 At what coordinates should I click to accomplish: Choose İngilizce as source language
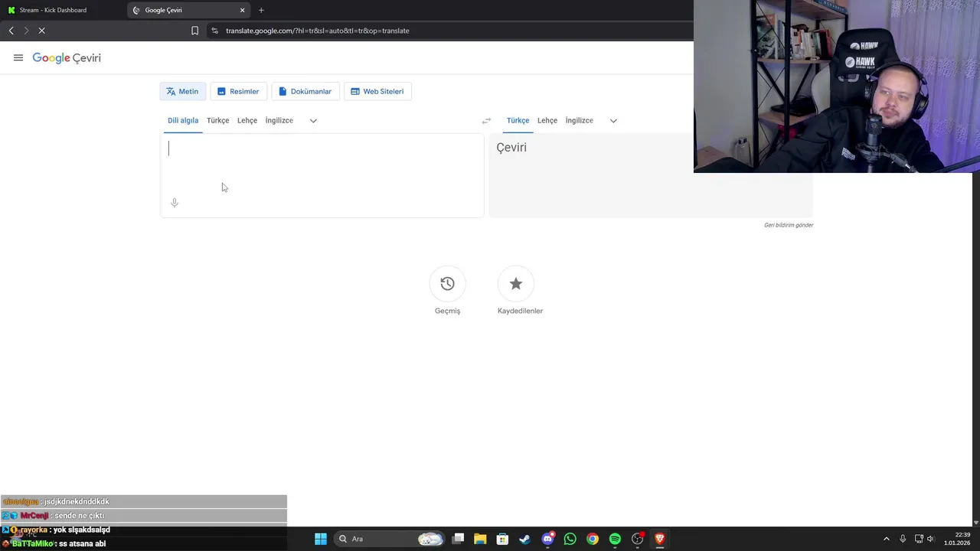pyautogui.click(x=279, y=120)
